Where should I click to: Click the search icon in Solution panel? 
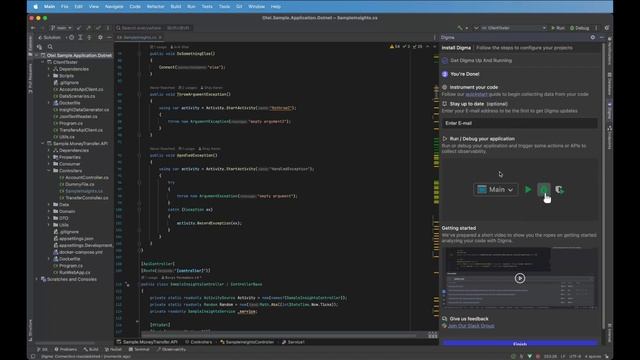pos(50,47)
